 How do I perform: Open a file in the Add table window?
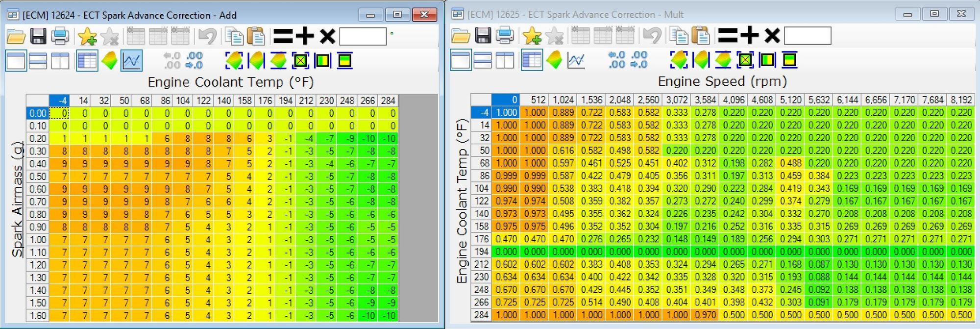coord(16,36)
